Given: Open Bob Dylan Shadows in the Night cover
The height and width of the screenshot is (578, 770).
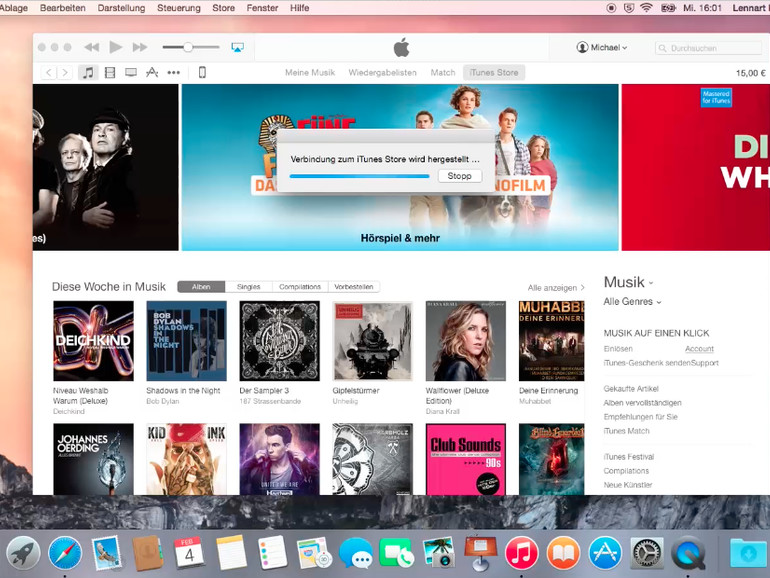Looking at the screenshot, I should coord(187,341).
